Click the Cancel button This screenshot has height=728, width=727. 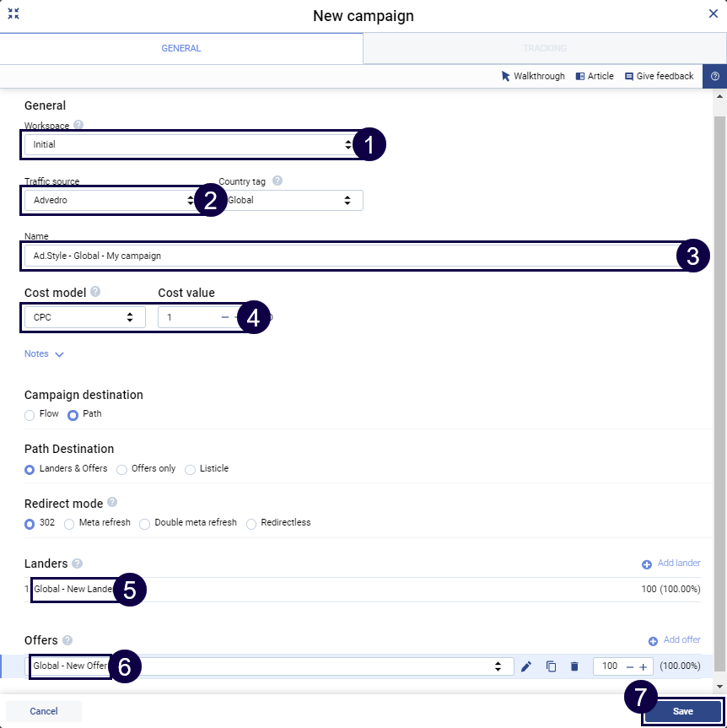pos(44,711)
